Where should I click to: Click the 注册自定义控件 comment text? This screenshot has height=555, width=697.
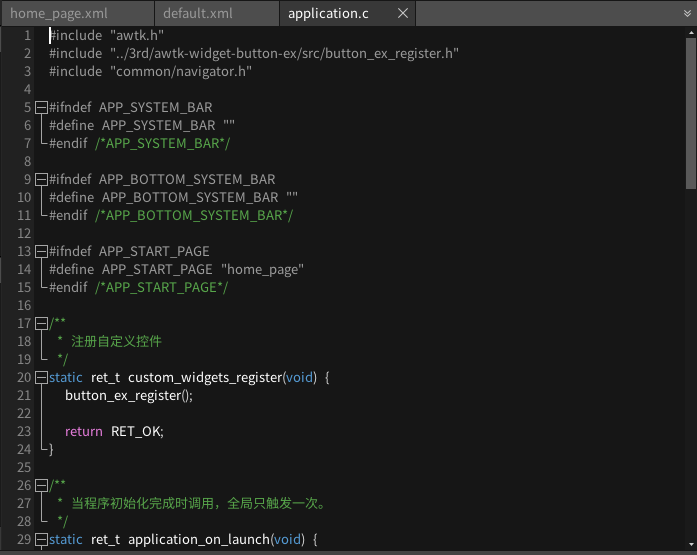point(116,341)
